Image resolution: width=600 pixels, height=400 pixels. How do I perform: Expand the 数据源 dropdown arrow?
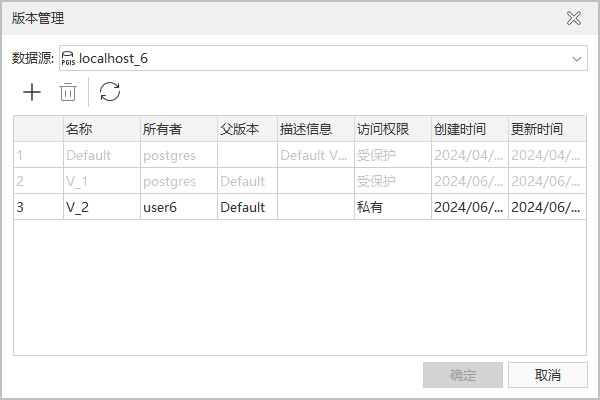click(577, 59)
